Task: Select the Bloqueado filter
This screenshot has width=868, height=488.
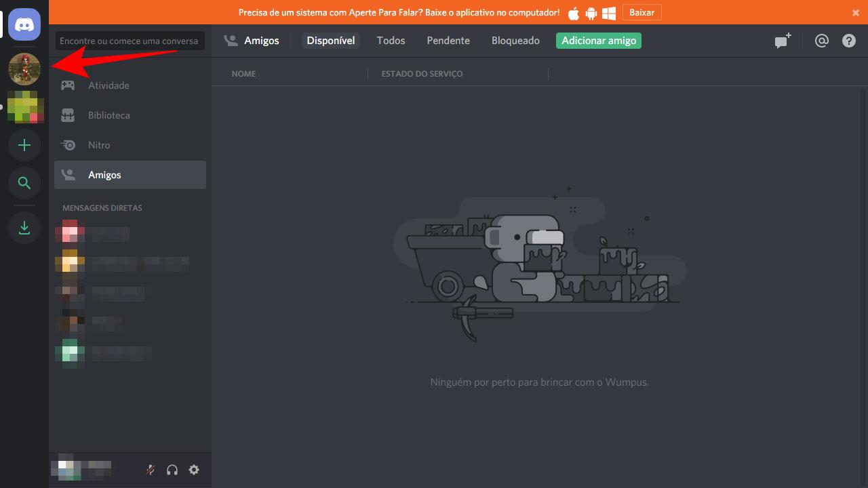Action: [515, 40]
